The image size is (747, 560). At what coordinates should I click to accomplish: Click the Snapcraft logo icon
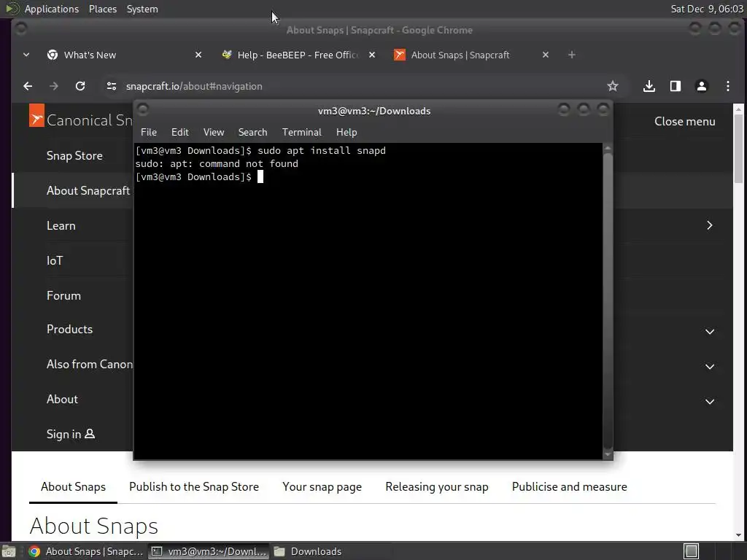click(x=36, y=116)
